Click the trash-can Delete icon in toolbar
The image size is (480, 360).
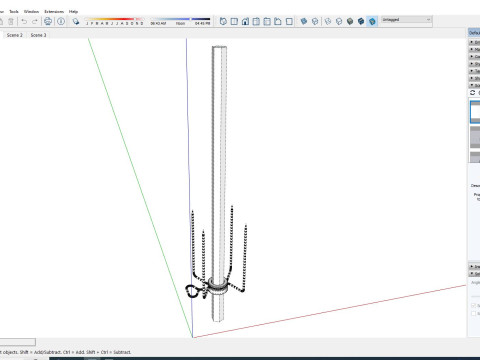pyautogui.click(x=11, y=22)
